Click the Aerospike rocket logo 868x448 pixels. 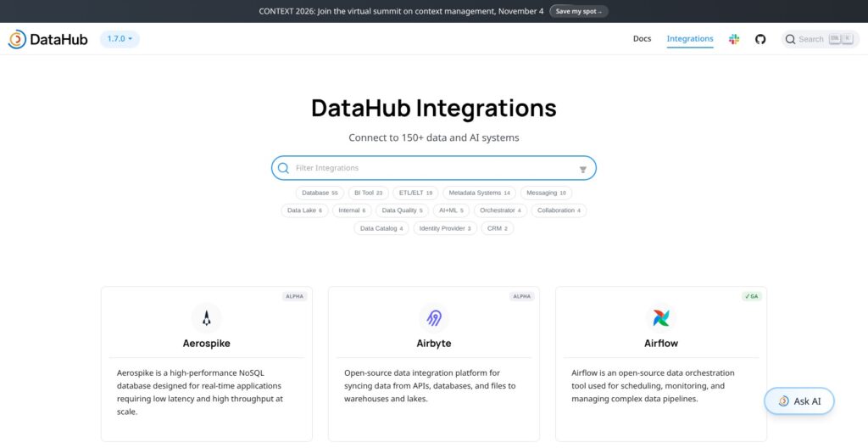207,317
